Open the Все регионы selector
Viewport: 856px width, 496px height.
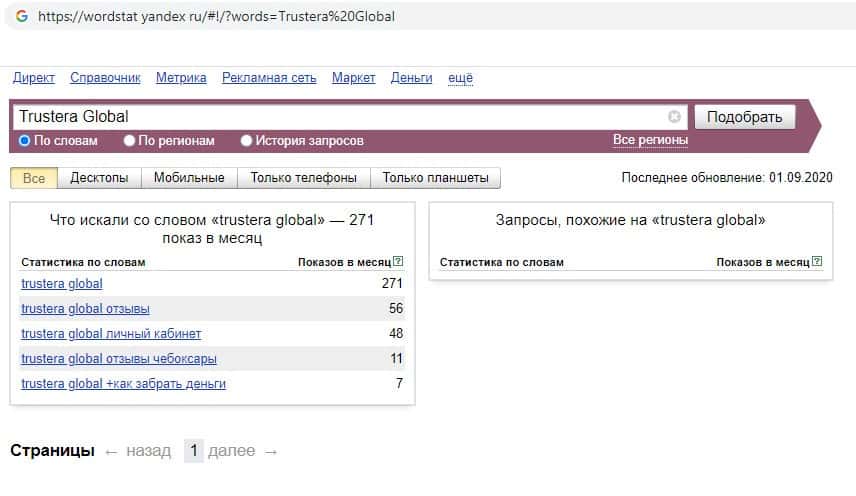650,140
